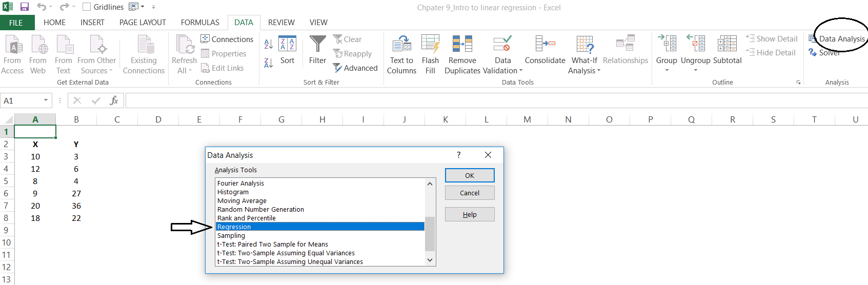Image resolution: width=868 pixels, height=285 pixels.
Task: Click the insert function fx icon
Action: click(x=114, y=100)
